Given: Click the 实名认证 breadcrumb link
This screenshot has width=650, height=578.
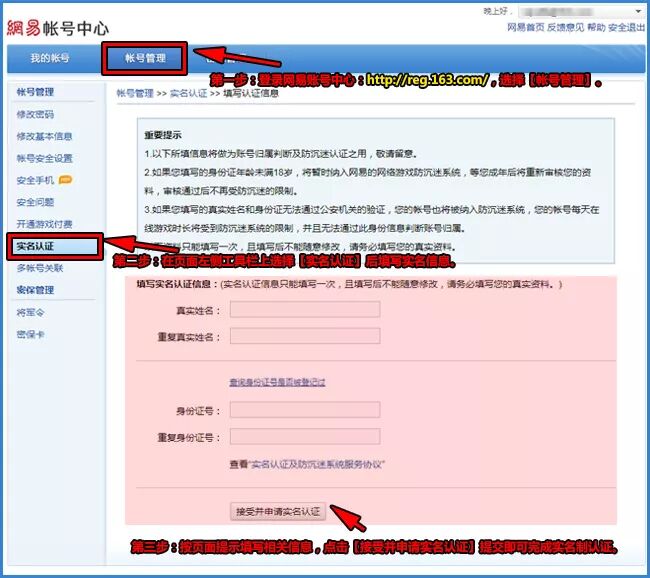Looking at the screenshot, I should (189, 93).
